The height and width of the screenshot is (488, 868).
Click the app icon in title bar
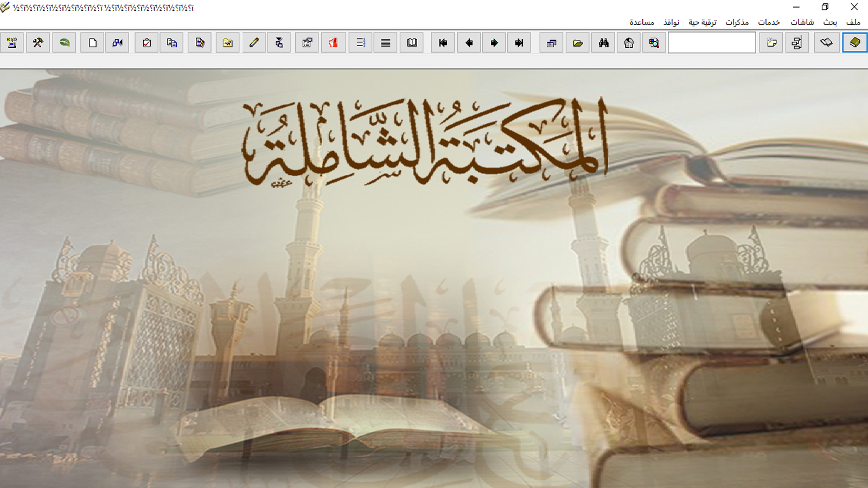point(5,7)
